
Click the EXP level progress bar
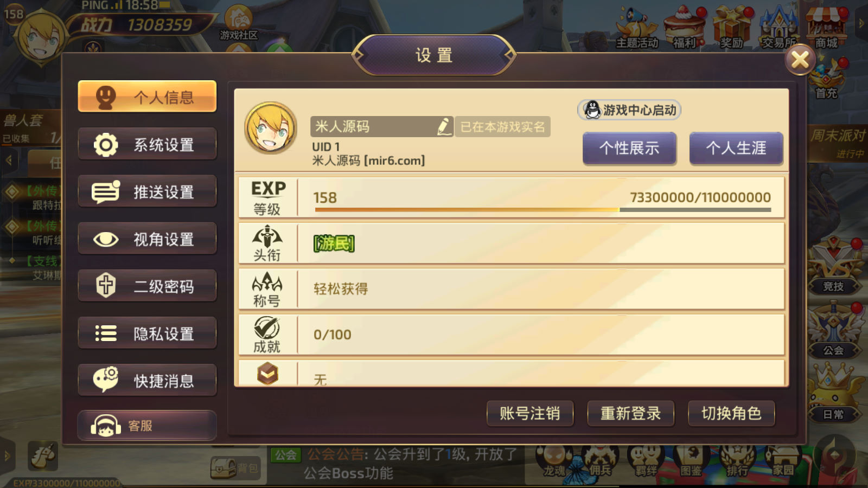point(541,210)
